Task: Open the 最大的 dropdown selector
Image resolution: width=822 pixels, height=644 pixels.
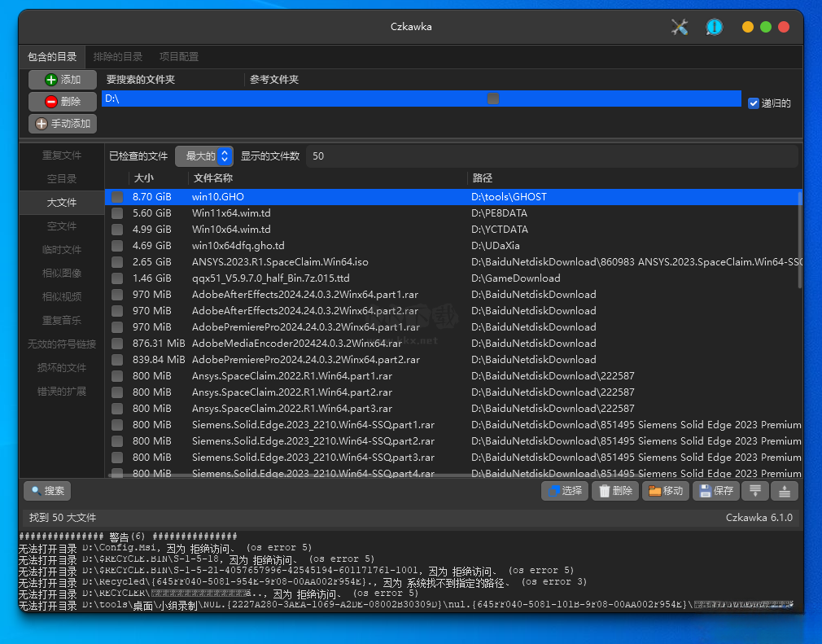Action: coord(204,156)
